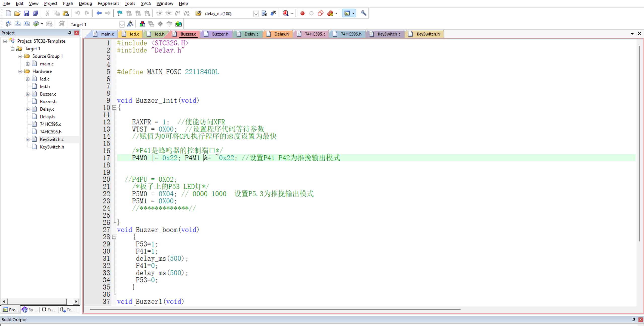Viewport: 644px width, 326px height.
Task: Open configuration wrench icon
Action: pos(363,13)
